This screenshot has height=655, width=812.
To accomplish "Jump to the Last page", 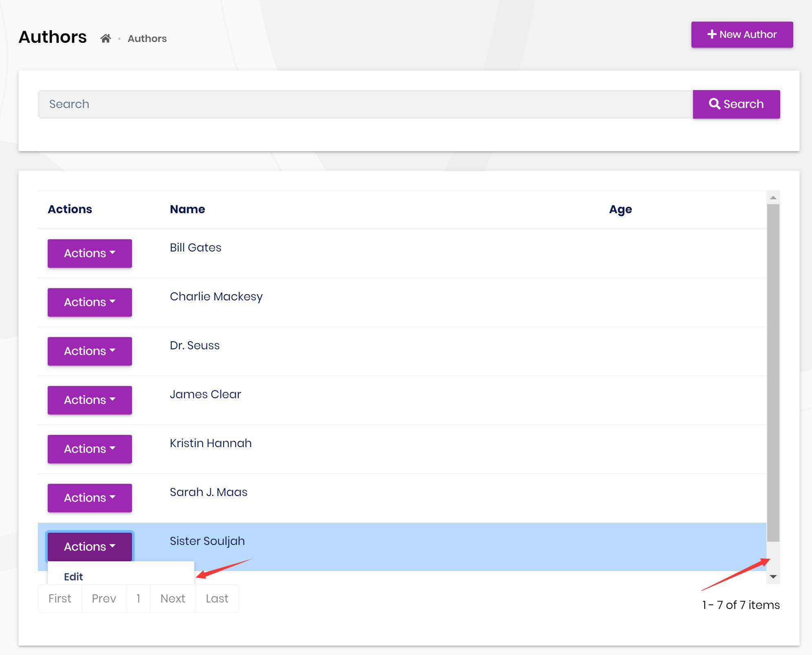I will [217, 598].
